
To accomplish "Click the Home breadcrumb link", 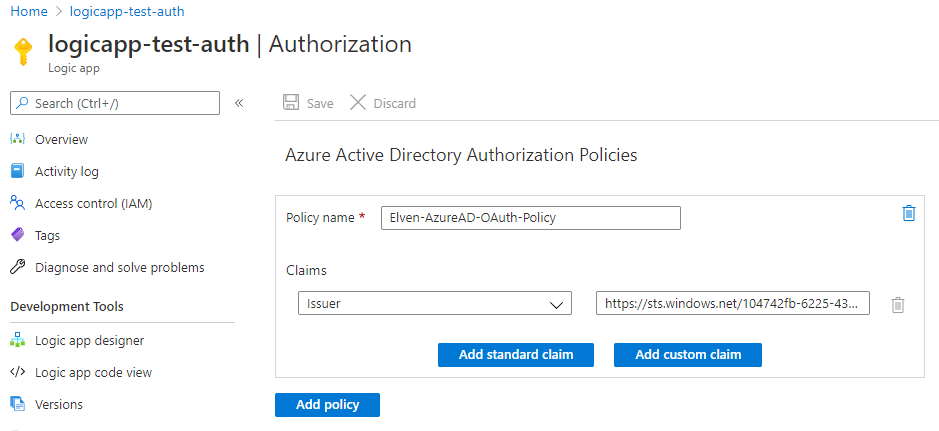I will click(29, 11).
